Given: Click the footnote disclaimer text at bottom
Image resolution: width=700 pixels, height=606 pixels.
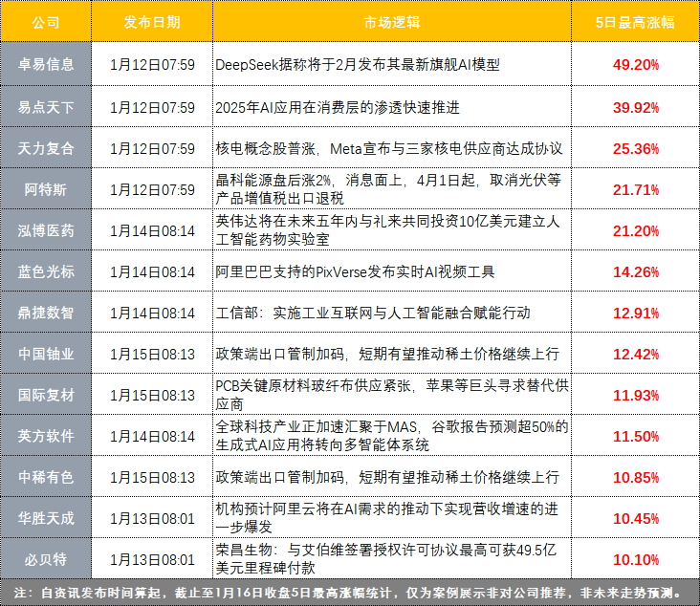Looking at the screenshot, I should 350,593.
